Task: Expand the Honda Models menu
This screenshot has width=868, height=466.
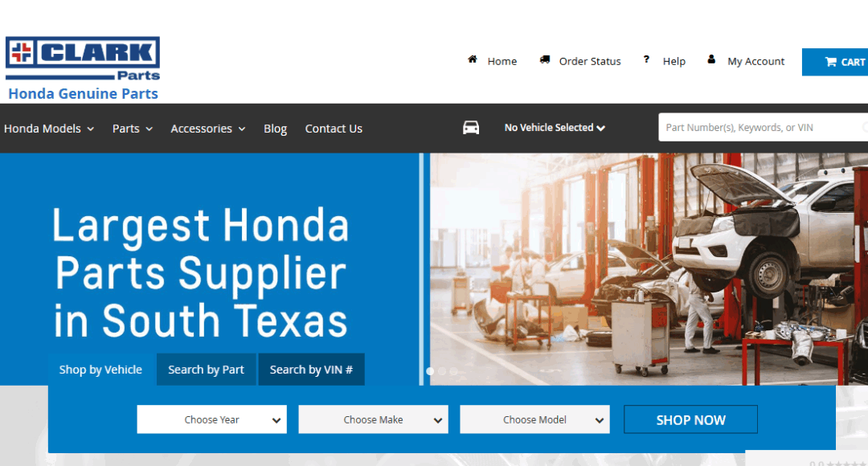Action: coord(49,129)
